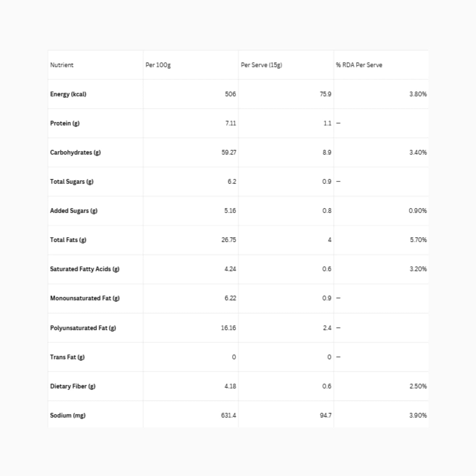The image size is (476, 476).
Task: Select the Trans Fat (g) row label
Action: pyautogui.click(x=67, y=357)
